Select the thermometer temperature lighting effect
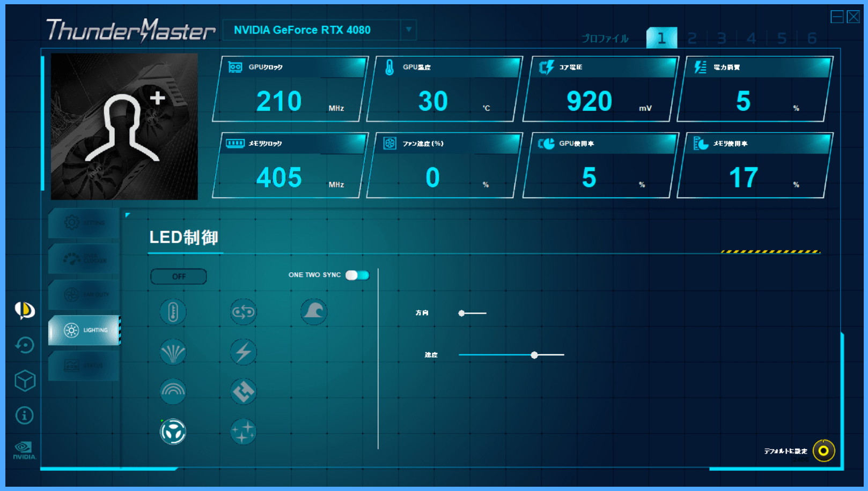868x491 pixels. click(173, 312)
